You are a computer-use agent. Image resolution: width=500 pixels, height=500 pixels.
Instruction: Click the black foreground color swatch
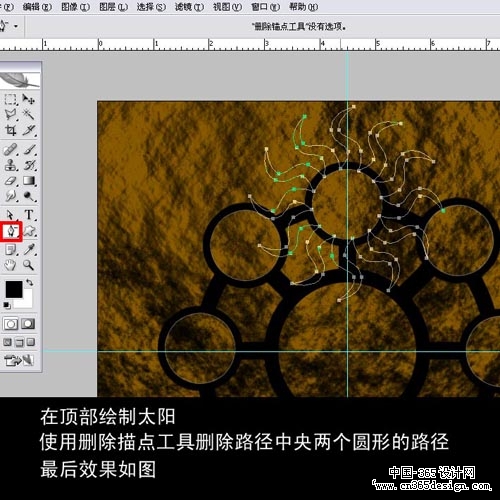click(14, 289)
